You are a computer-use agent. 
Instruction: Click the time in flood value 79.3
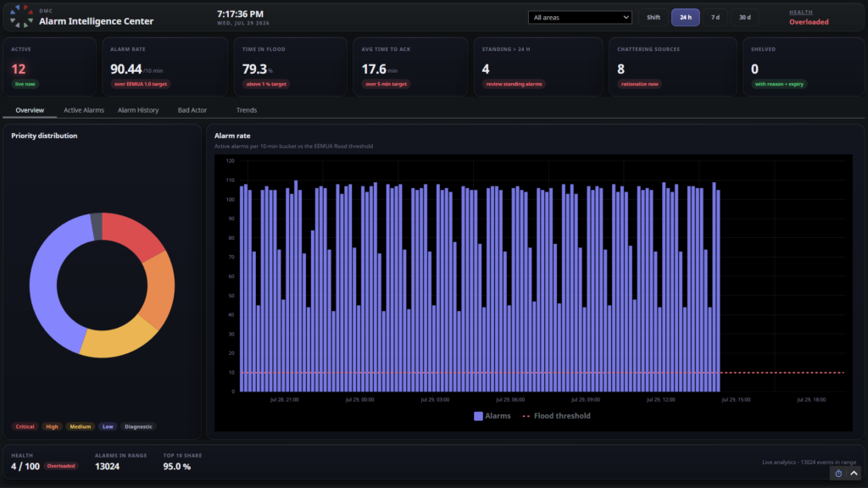click(x=254, y=69)
